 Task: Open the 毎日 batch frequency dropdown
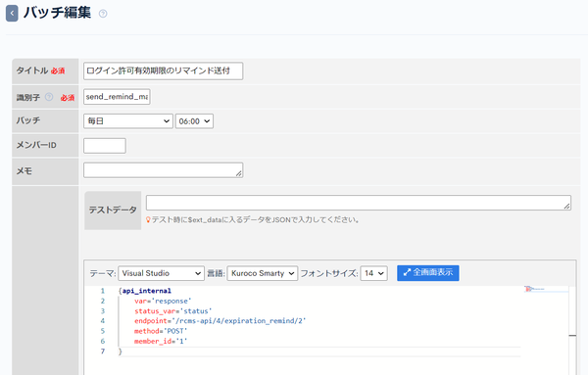tap(128, 121)
